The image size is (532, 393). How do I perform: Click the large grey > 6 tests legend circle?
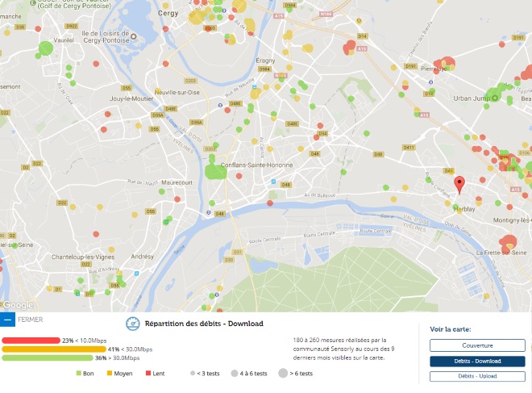tap(283, 374)
